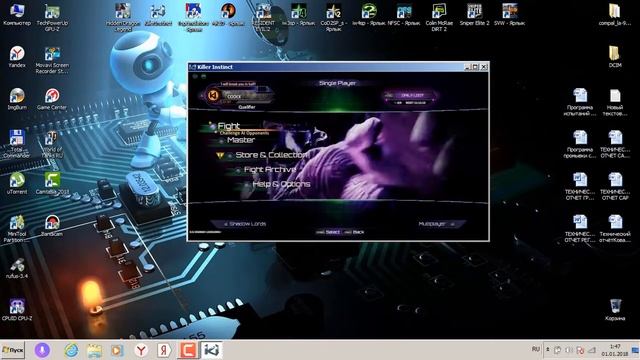Image resolution: width=640 pixels, height=360 pixels.
Task: Open Movavi Screen Recorder Studio icon
Action: tap(52, 60)
